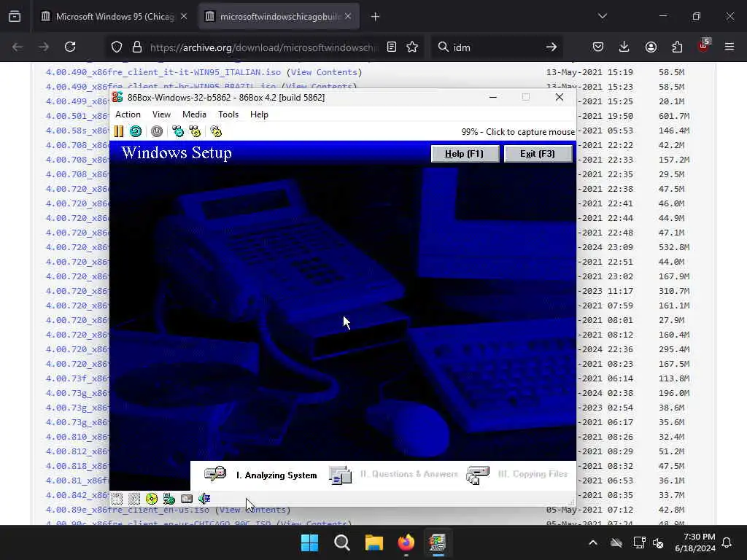Click the yellow CD-ROM status icon

[152, 499]
